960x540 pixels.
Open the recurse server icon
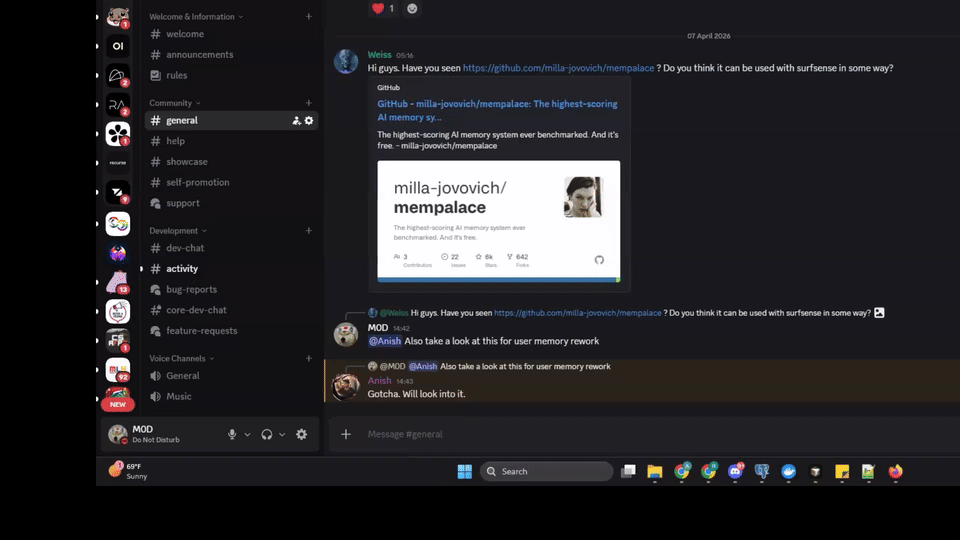118,163
